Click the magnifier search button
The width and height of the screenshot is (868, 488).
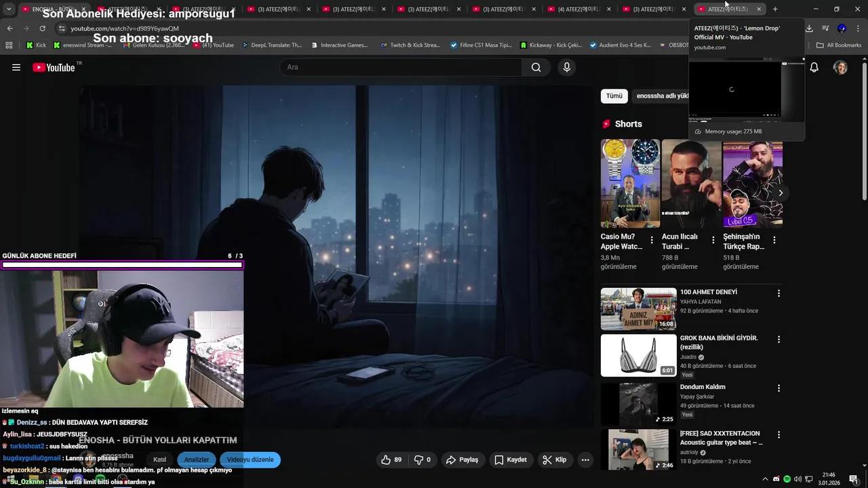(x=536, y=67)
